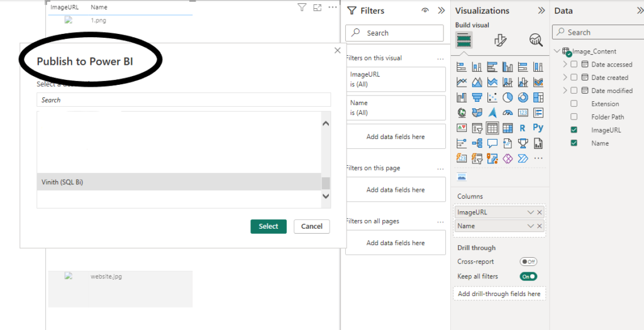Select the Clustered column chart visual
This screenshot has width=644, height=330.
tap(508, 67)
